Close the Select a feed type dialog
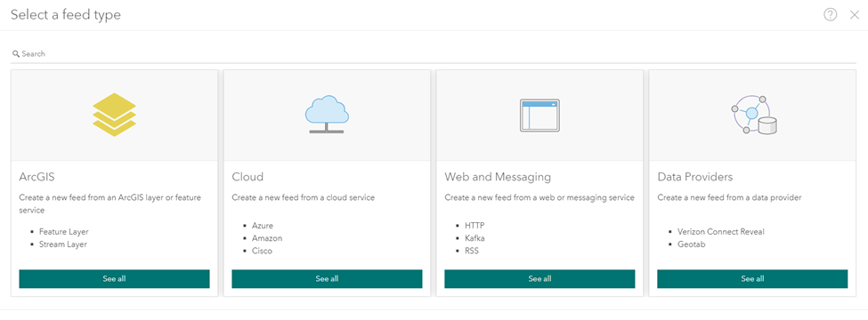Screen dimensions: 868x320 click(854, 15)
